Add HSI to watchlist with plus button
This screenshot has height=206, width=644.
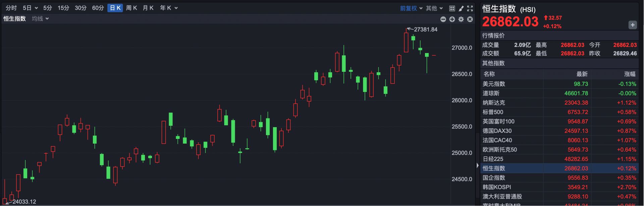tap(632, 25)
